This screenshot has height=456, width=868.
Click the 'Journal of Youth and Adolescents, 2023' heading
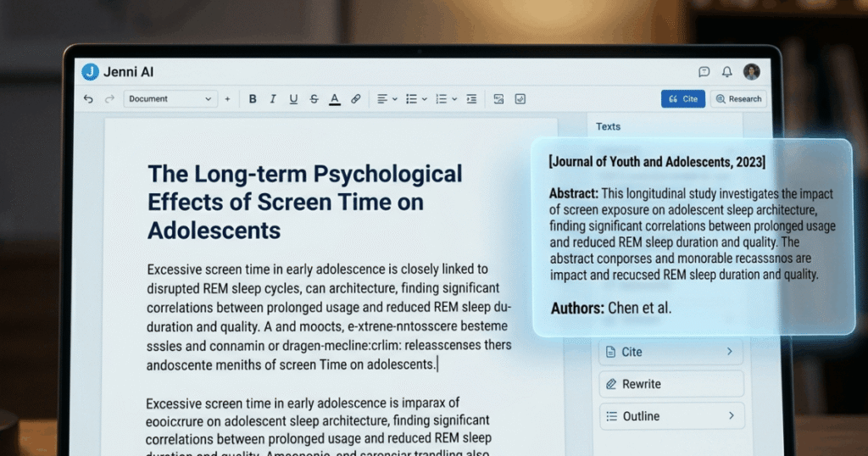point(657,162)
